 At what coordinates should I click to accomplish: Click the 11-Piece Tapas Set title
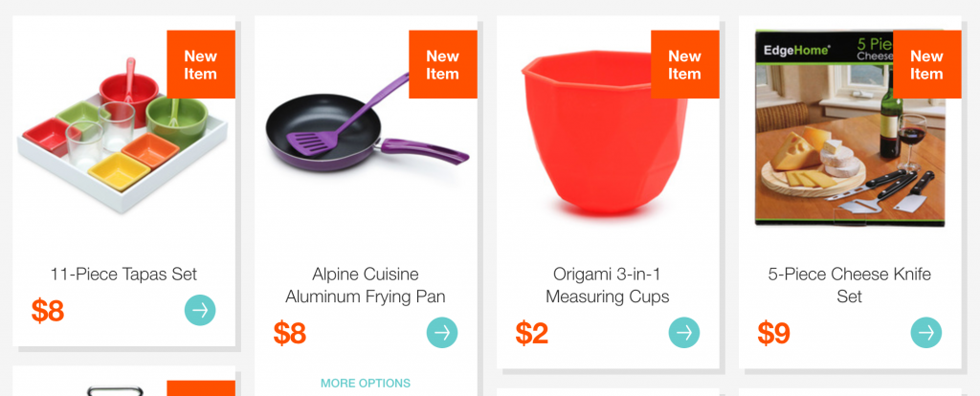(x=123, y=274)
